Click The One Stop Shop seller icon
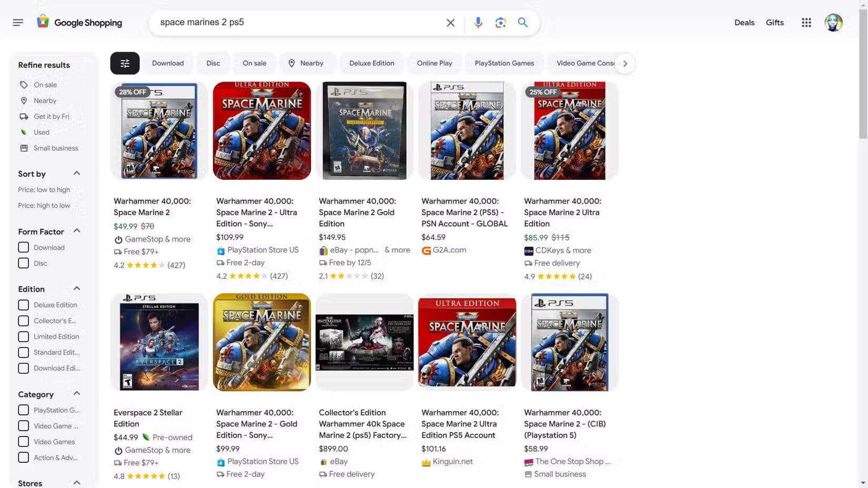868x488 pixels. (x=529, y=462)
